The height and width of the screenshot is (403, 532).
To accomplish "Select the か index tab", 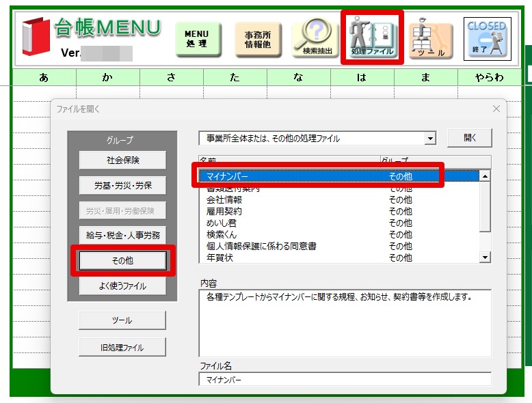I will pyautogui.click(x=108, y=77).
